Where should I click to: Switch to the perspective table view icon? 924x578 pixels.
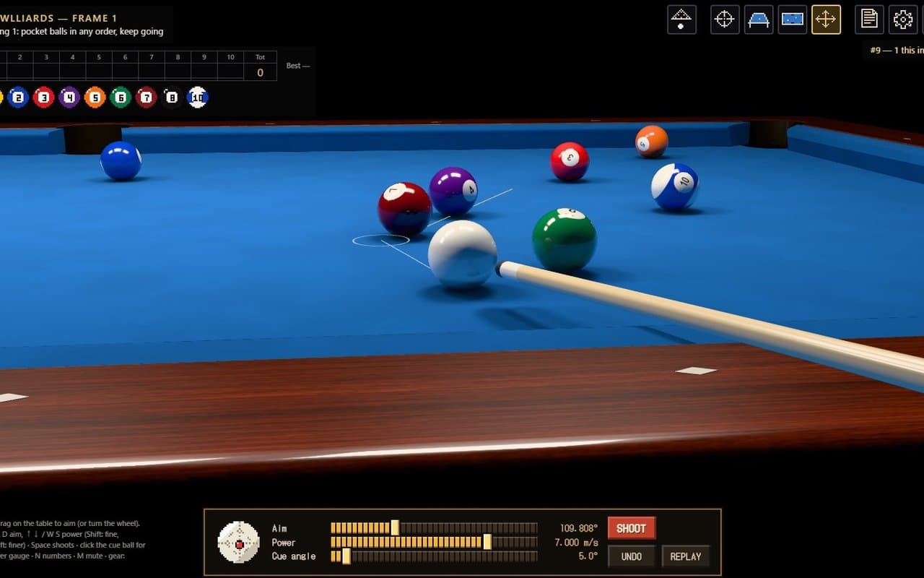pos(759,20)
